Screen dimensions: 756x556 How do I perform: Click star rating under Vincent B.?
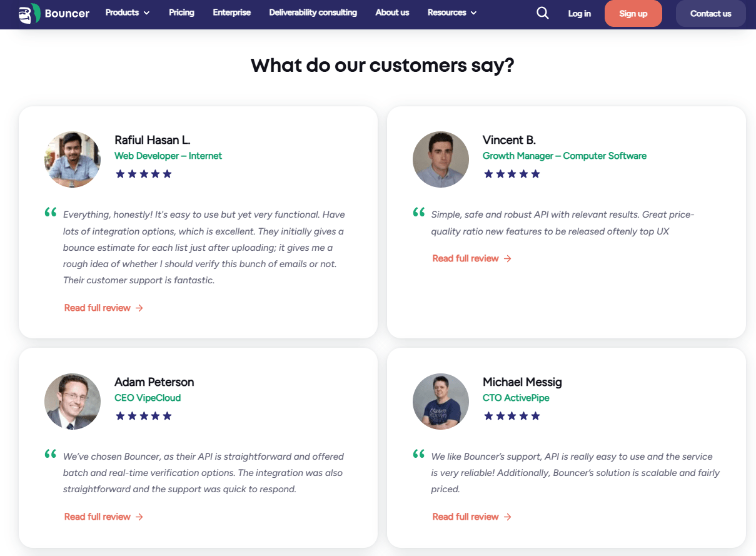tap(512, 174)
